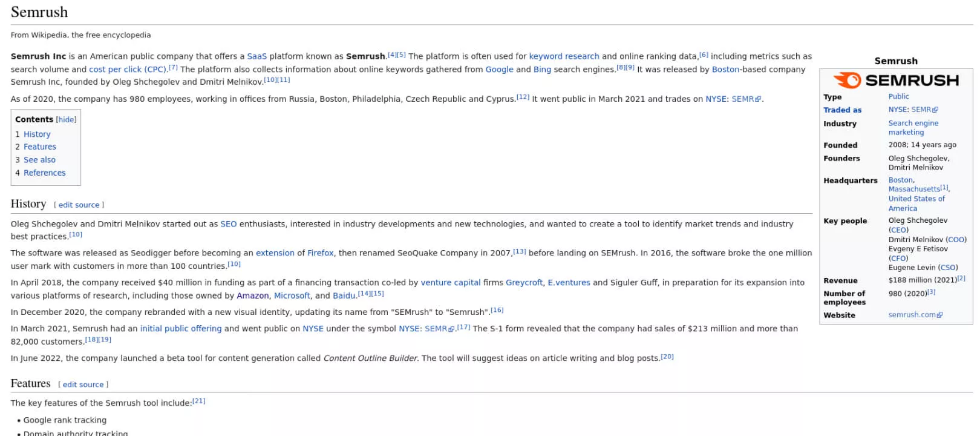This screenshot has width=980, height=436.
Task: Open the Microsoft link
Action: 292,296
